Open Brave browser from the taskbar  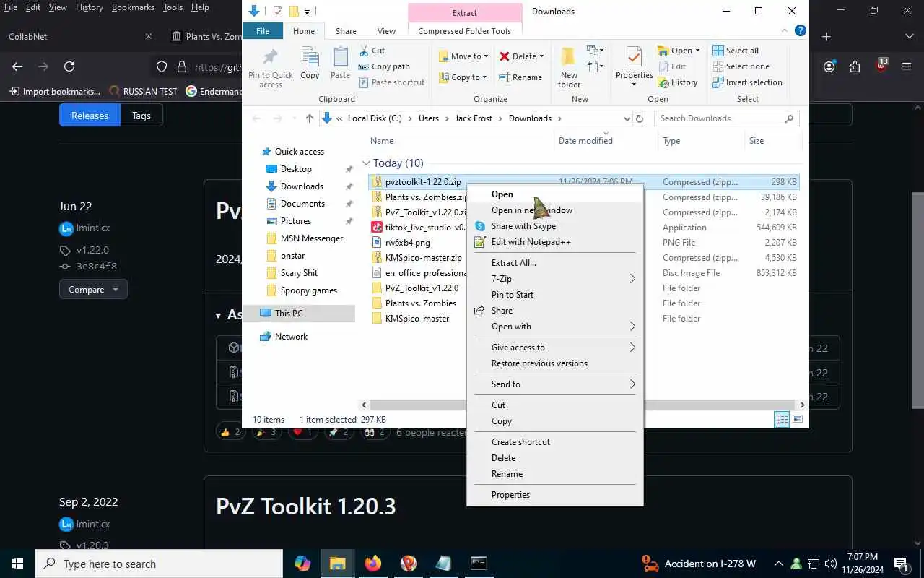click(x=408, y=564)
